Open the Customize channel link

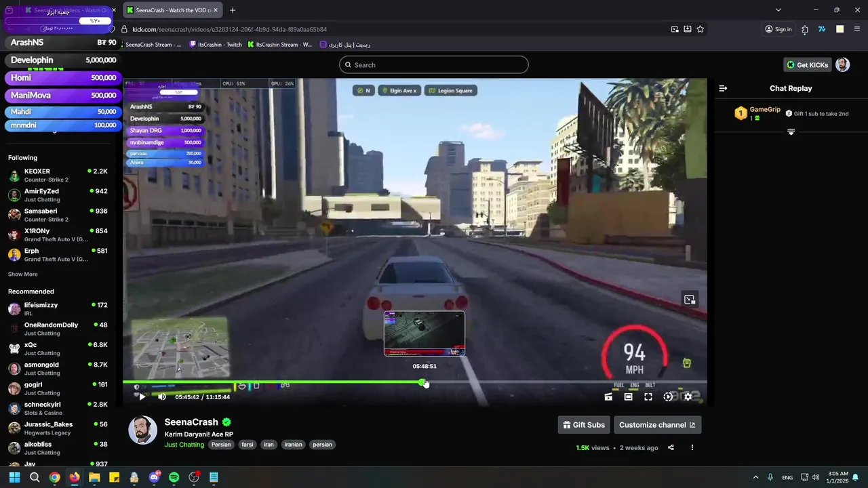(x=657, y=425)
